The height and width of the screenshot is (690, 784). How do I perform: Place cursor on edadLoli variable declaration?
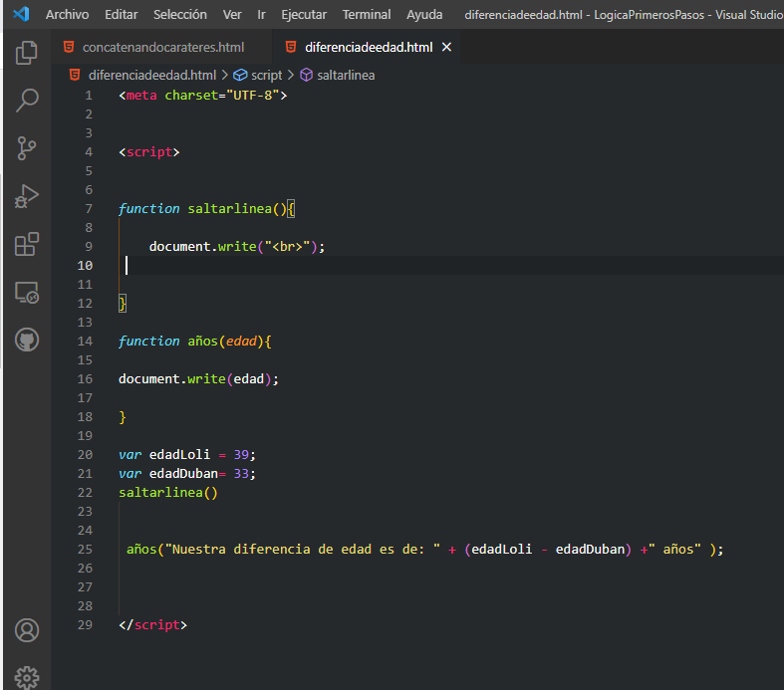(x=179, y=454)
